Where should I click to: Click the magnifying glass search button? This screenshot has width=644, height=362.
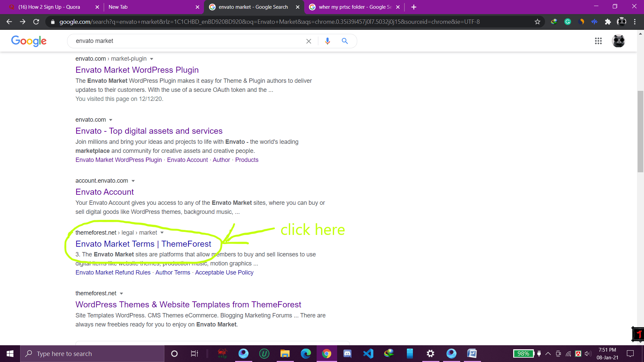click(344, 41)
